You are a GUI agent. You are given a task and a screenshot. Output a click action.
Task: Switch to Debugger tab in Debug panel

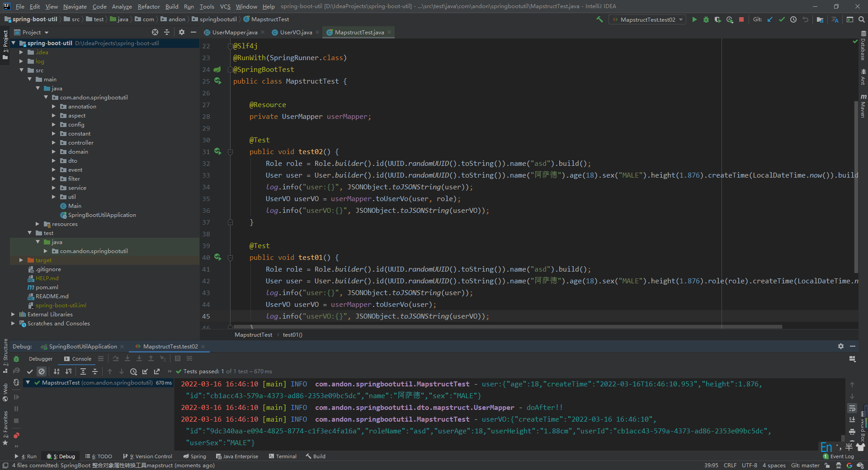coord(41,359)
